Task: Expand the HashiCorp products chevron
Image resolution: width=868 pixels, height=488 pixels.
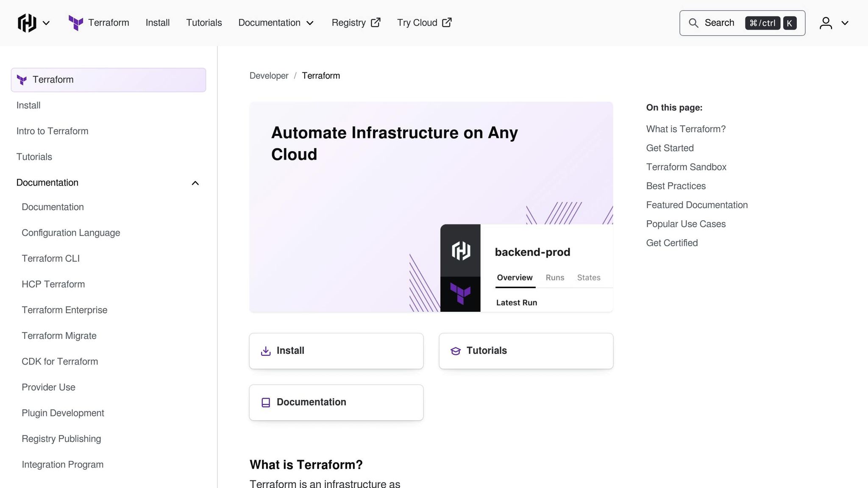Action: 47,23
